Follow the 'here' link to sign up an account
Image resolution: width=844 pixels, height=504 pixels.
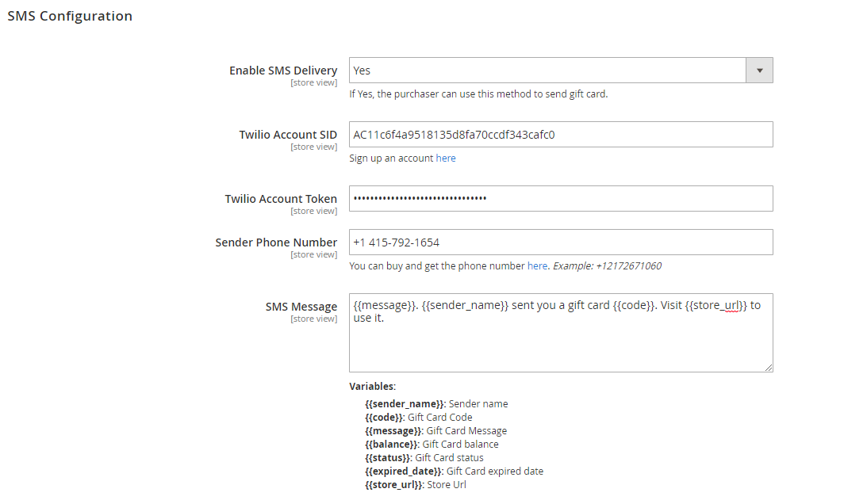[446, 158]
